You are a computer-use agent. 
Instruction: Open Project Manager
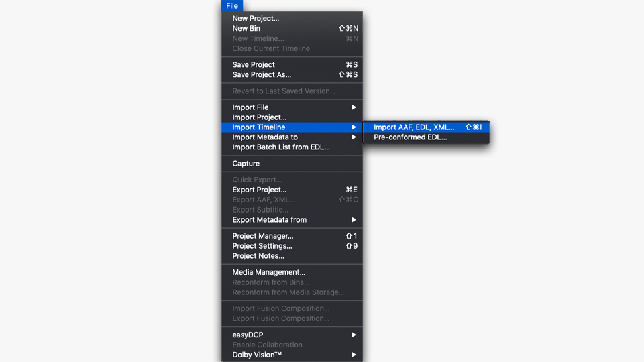click(x=262, y=236)
